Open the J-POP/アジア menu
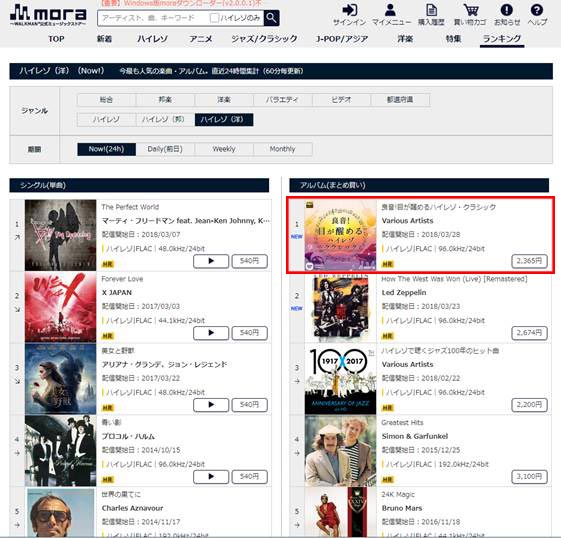The width and height of the screenshot is (561, 538). 342,39
